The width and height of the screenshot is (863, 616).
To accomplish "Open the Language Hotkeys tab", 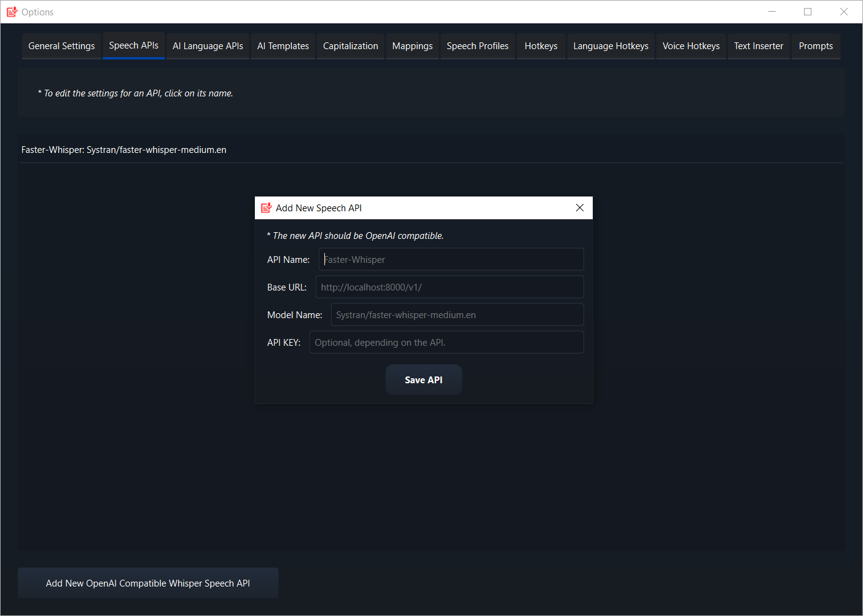I will click(x=611, y=45).
